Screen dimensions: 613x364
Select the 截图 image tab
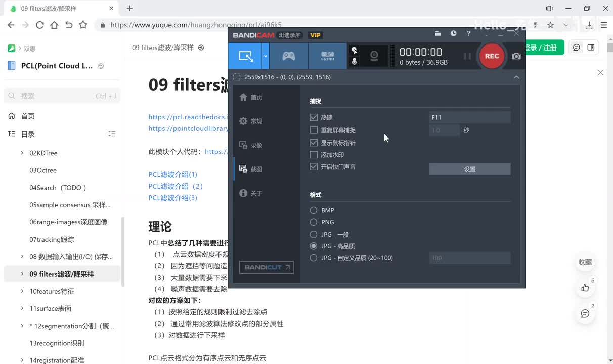pos(251,169)
